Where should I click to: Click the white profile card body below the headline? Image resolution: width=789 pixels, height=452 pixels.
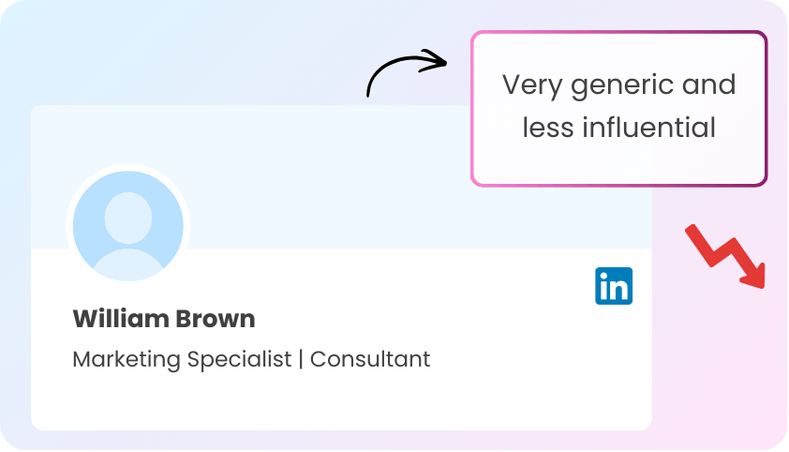coord(340,402)
